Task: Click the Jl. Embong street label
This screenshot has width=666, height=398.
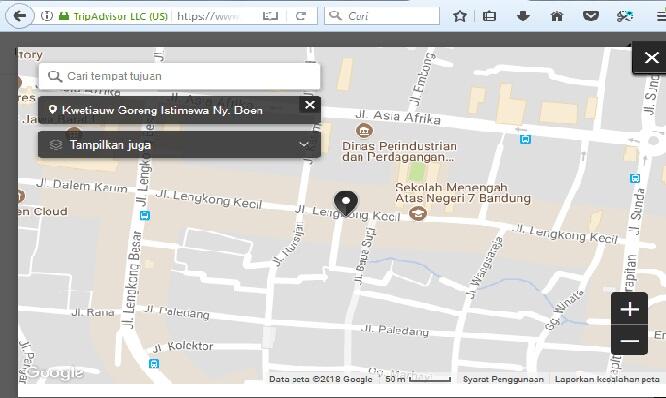Action: coord(422,79)
